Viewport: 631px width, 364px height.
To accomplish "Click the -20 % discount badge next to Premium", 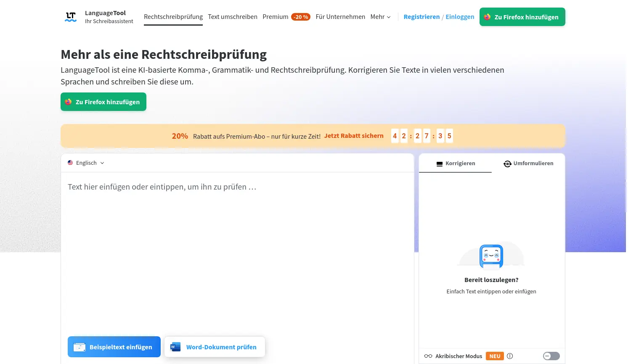I will pyautogui.click(x=301, y=17).
